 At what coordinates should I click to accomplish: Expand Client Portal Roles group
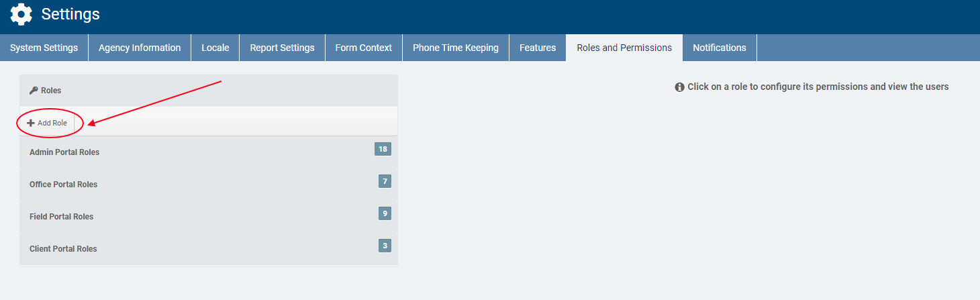pos(63,249)
